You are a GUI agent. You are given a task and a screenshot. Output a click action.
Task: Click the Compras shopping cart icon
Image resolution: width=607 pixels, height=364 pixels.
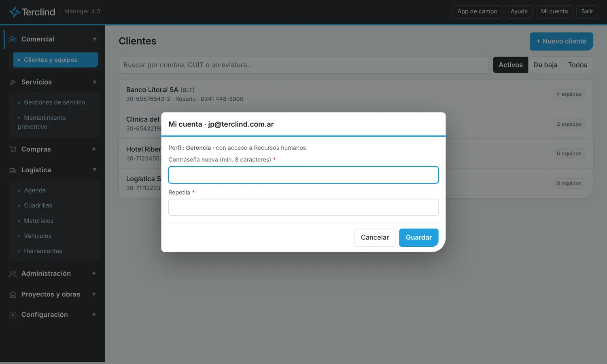pos(13,149)
